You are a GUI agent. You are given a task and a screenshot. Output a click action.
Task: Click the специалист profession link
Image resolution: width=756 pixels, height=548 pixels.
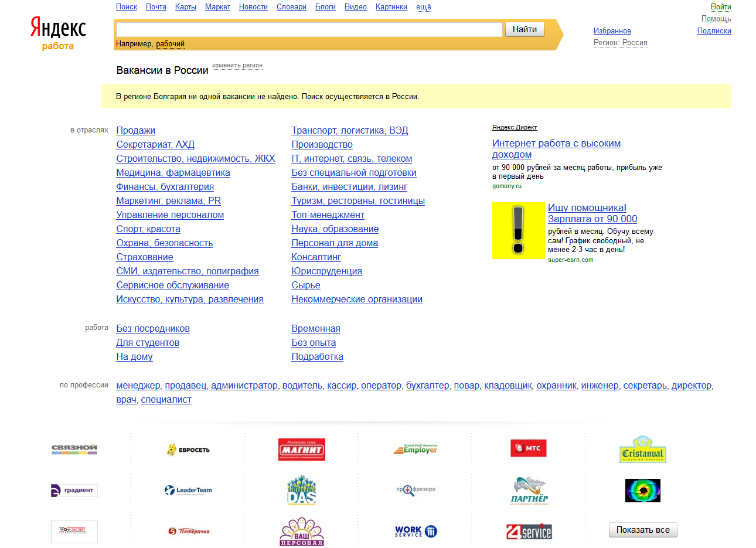point(166,400)
